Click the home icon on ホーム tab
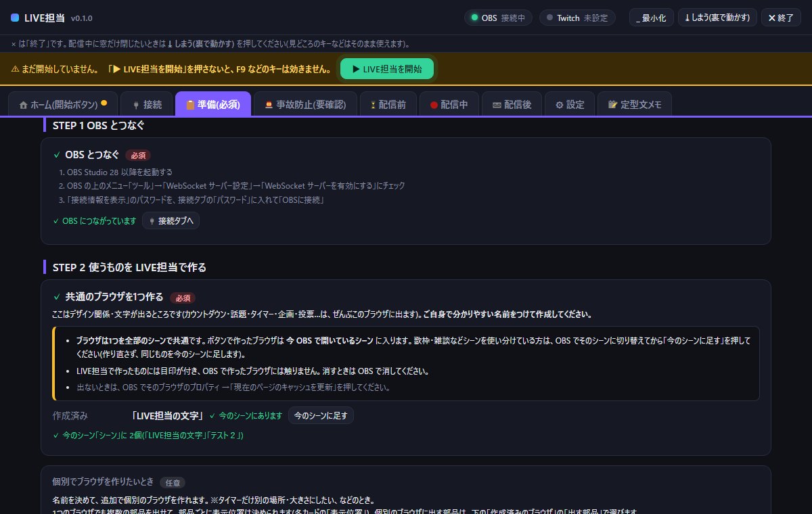Image resolution: width=812 pixels, height=514 pixels. (x=24, y=105)
